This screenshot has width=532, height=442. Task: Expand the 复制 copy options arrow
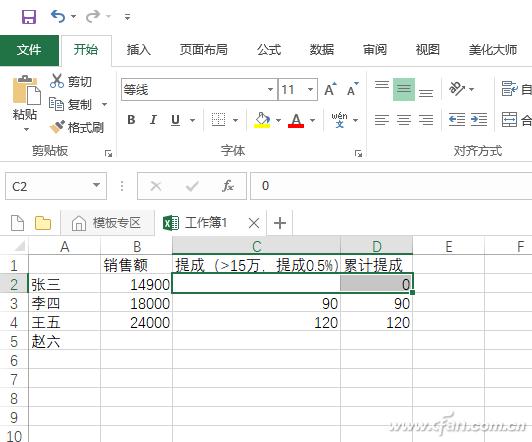104,104
